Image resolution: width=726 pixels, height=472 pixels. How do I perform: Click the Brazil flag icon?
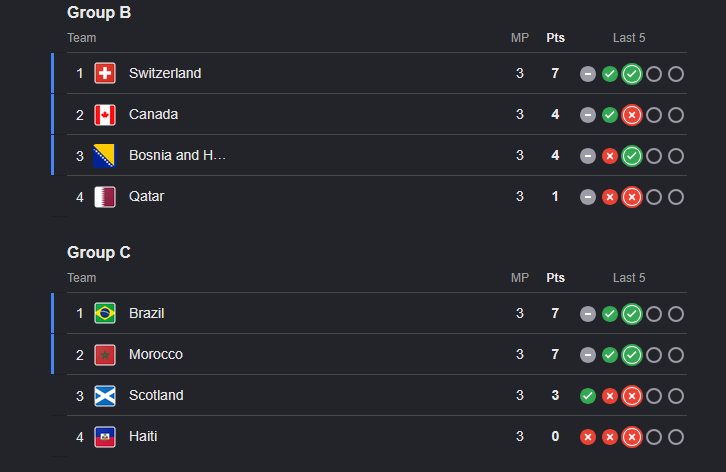tap(105, 314)
